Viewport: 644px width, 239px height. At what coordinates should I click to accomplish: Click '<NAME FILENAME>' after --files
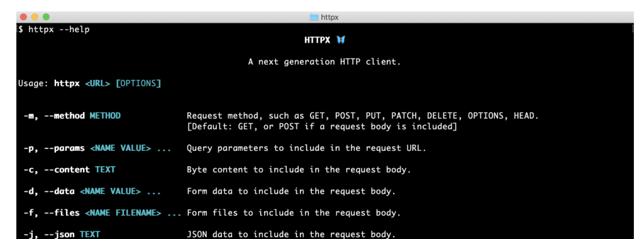point(123,213)
